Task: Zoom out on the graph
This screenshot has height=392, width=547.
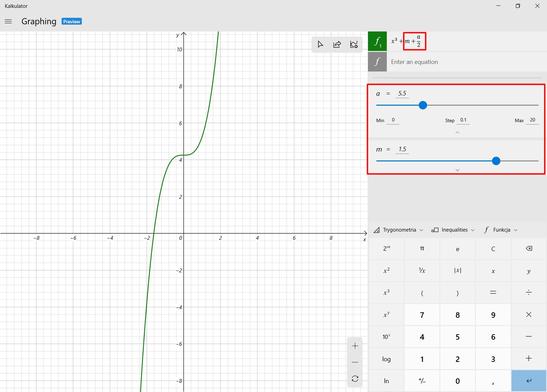Action: coord(355,362)
